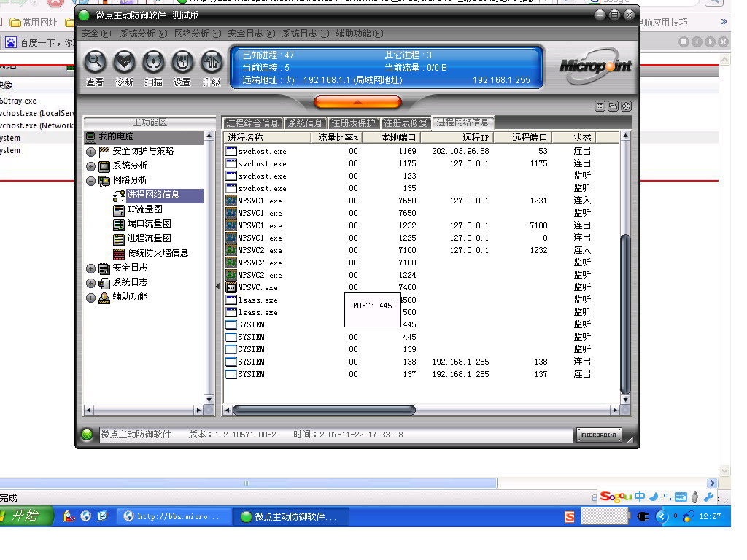Click the 网络分析 icon in the tree
The width and height of the screenshot is (747, 560).
coord(104,181)
